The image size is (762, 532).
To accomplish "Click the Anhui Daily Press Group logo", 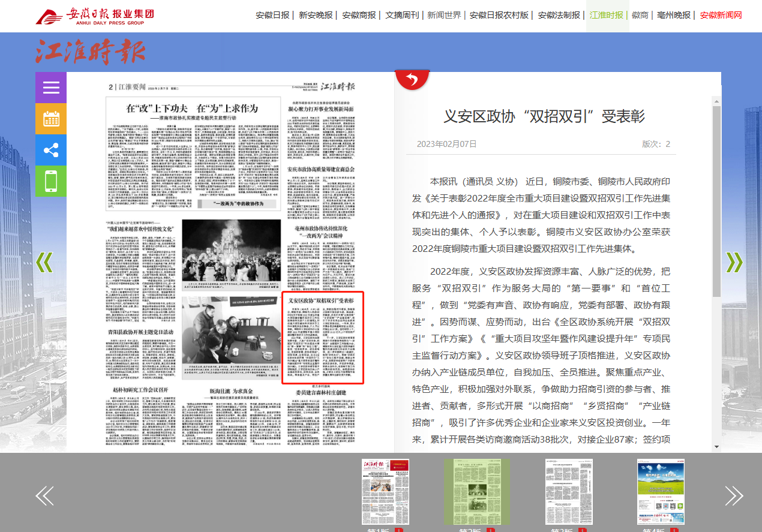I will point(95,16).
